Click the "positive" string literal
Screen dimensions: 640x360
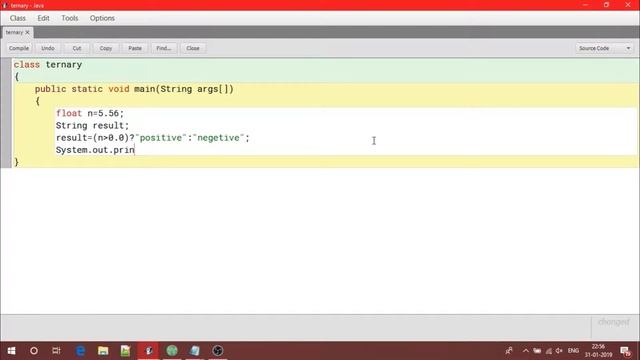coord(160,138)
